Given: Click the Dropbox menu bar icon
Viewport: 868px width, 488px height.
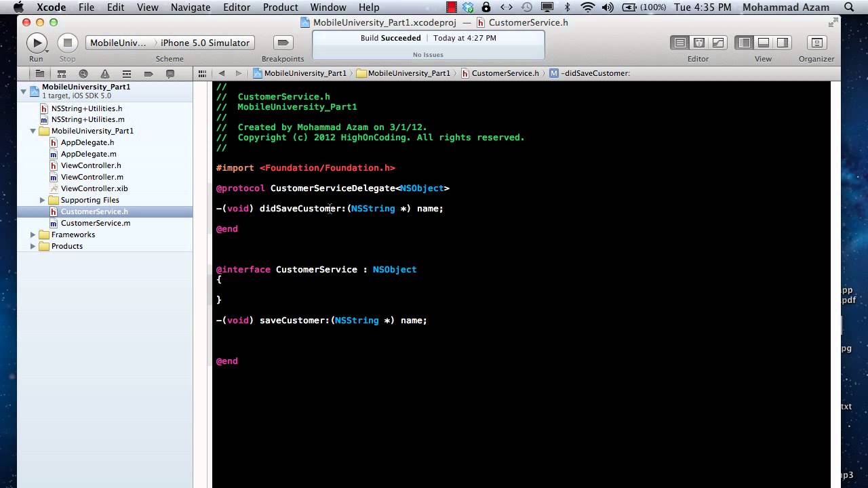Looking at the screenshot, I should 468,7.
